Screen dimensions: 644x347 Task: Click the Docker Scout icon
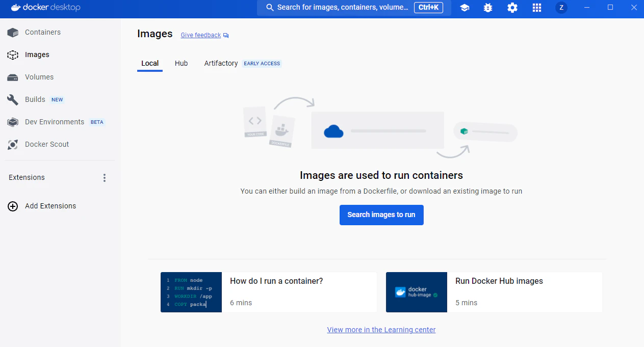pos(13,144)
